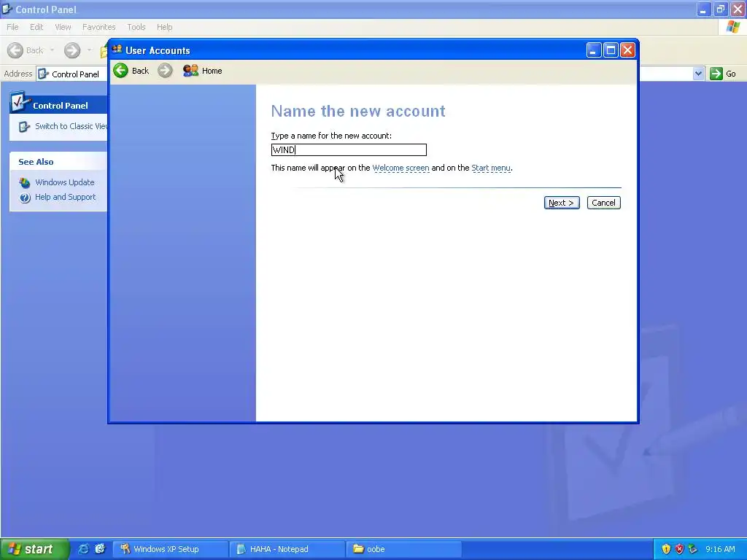Expand the Address bar dropdown arrow
The width and height of the screenshot is (747, 560).
click(x=698, y=74)
